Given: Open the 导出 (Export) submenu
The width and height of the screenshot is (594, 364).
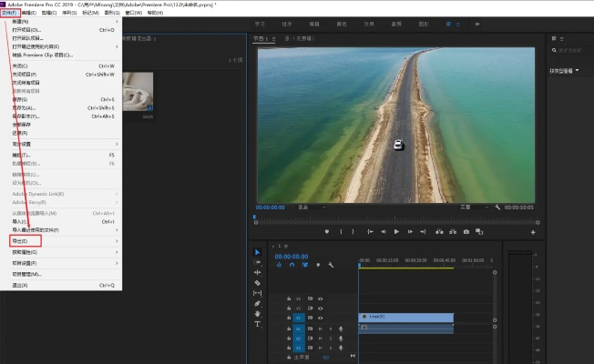Looking at the screenshot, I should coord(20,241).
